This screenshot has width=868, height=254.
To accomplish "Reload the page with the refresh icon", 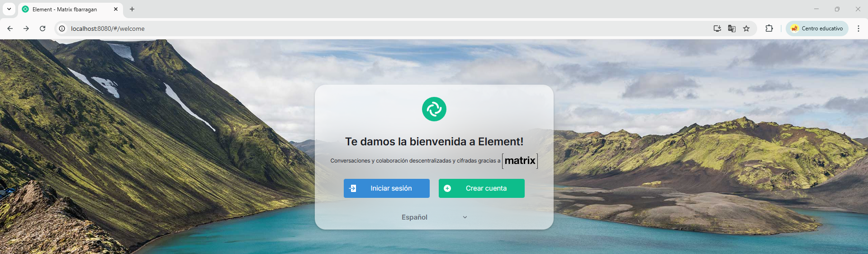I will [43, 29].
